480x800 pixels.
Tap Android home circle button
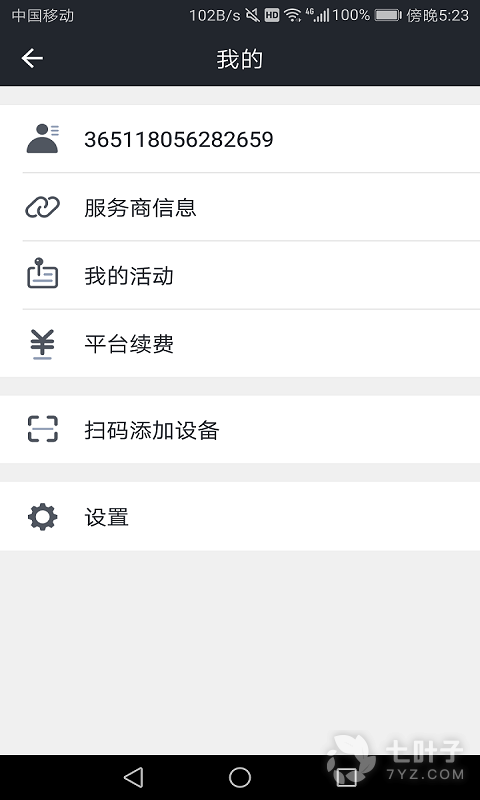tap(240, 778)
